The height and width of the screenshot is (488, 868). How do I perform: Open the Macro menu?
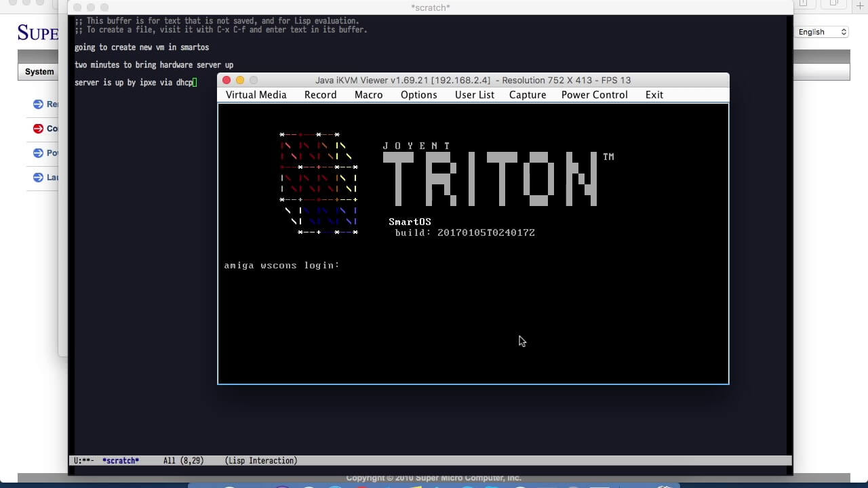(x=369, y=95)
